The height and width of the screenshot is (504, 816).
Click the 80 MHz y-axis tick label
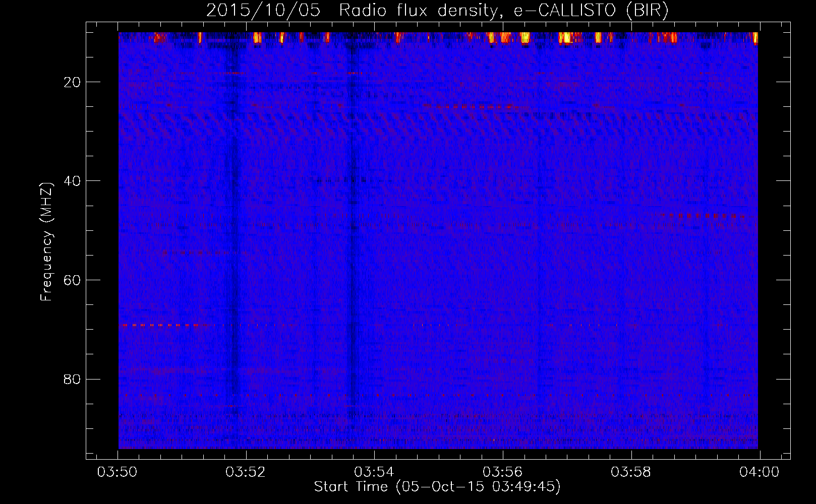coord(72,380)
